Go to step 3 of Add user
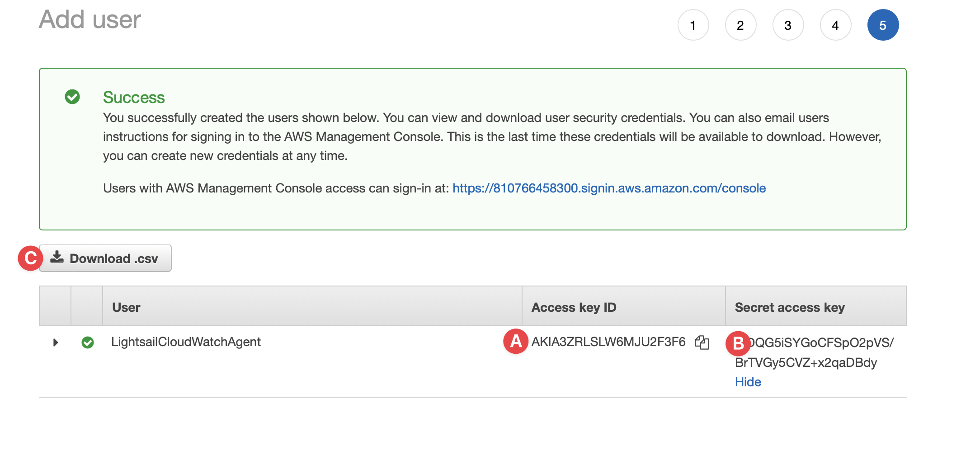This screenshot has height=469, width=980. (788, 25)
